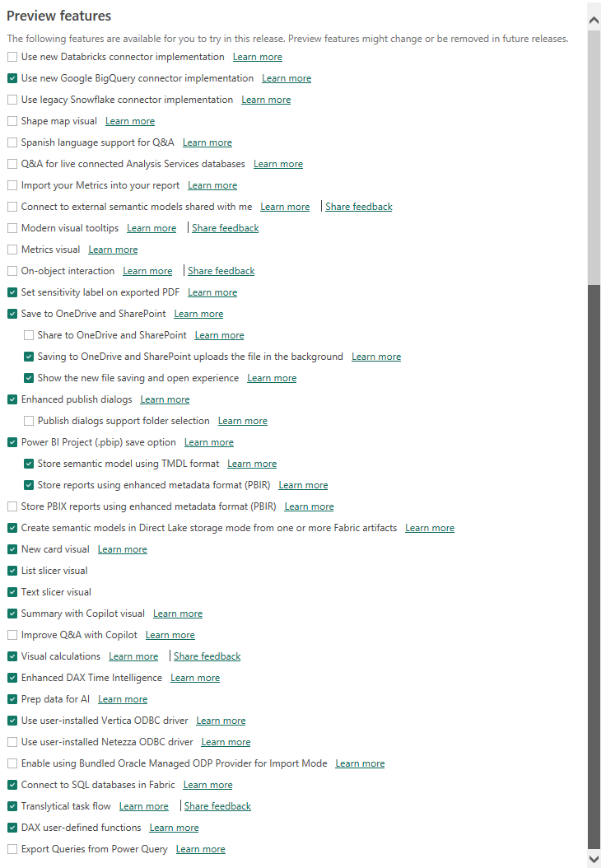Enable Export Queries from Power Query checkbox
The height and width of the screenshot is (868, 606).
(x=12, y=849)
